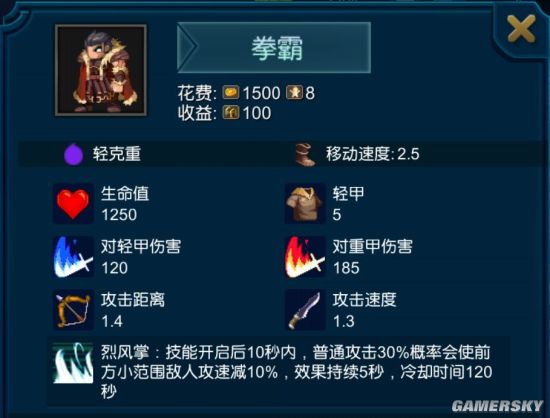
Task: Click the 生命值 1250 value
Action: pos(119,215)
